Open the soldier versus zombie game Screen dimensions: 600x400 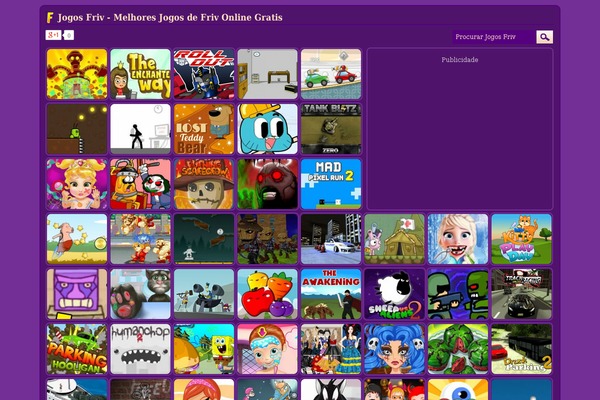(458, 294)
